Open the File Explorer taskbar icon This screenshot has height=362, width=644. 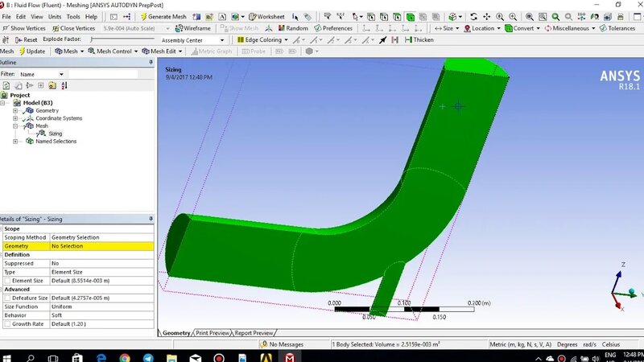pos(171,358)
